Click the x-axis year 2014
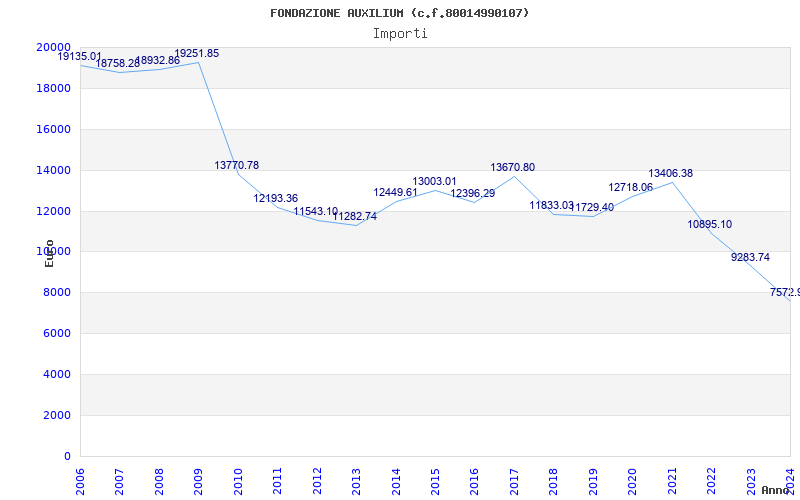The width and height of the screenshot is (800, 500). pyautogui.click(x=396, y=481)
